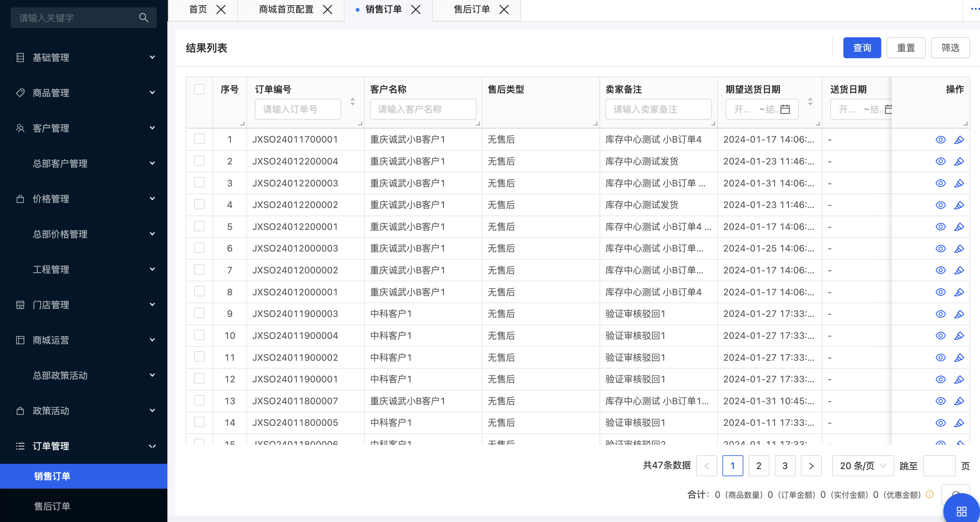Screen dimensions: 980x522
Task: View details of order JXSO24011700001 (eye icon)
Action: pyautogui.click(x=940, y=140)
